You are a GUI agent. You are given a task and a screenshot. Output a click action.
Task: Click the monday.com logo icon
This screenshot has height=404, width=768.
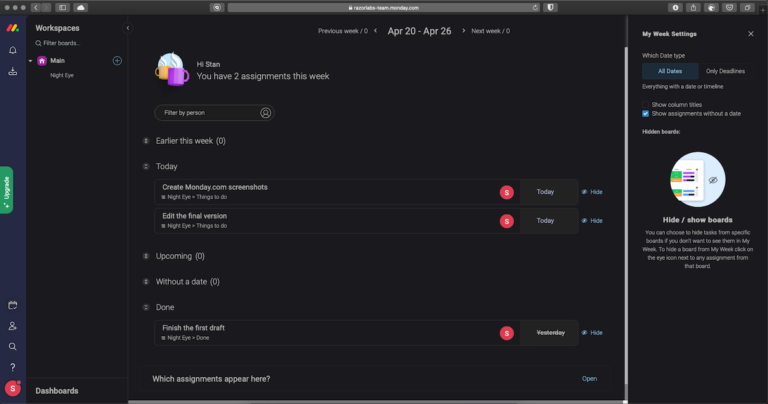[12, 28]
